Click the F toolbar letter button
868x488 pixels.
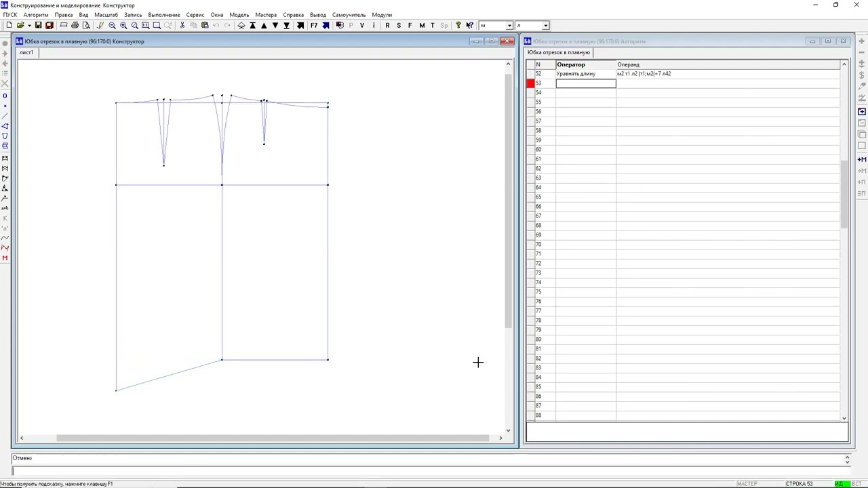410,25
